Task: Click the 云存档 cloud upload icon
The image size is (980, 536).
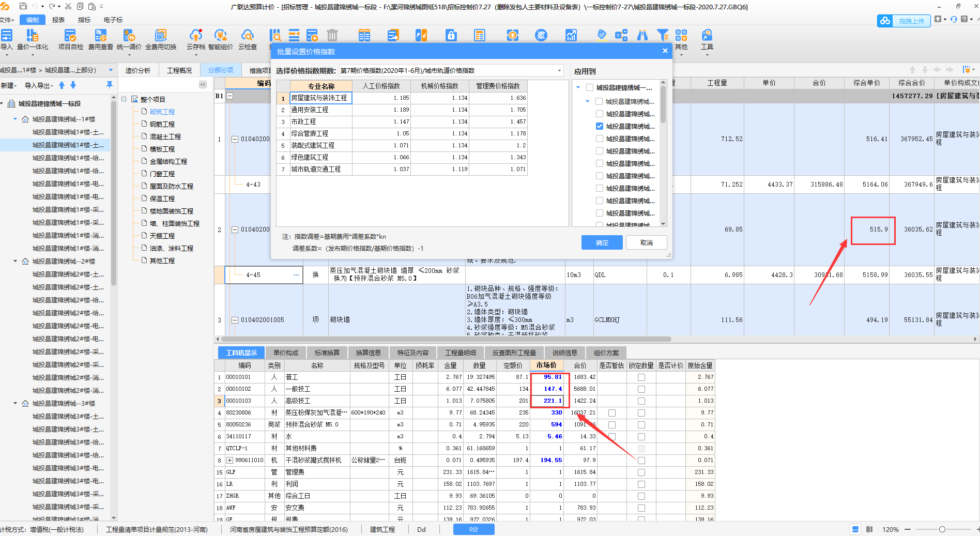Action: pos(196,40)
